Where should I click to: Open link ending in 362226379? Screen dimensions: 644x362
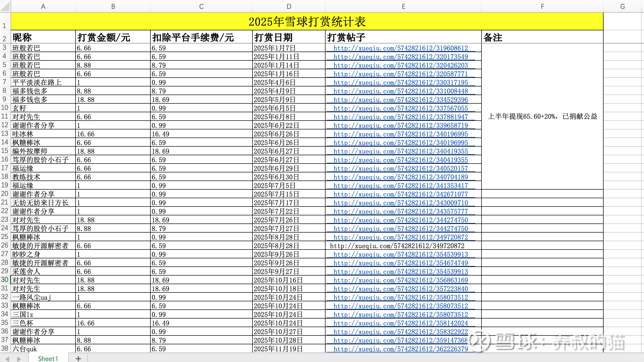click(x=401, y=349)
